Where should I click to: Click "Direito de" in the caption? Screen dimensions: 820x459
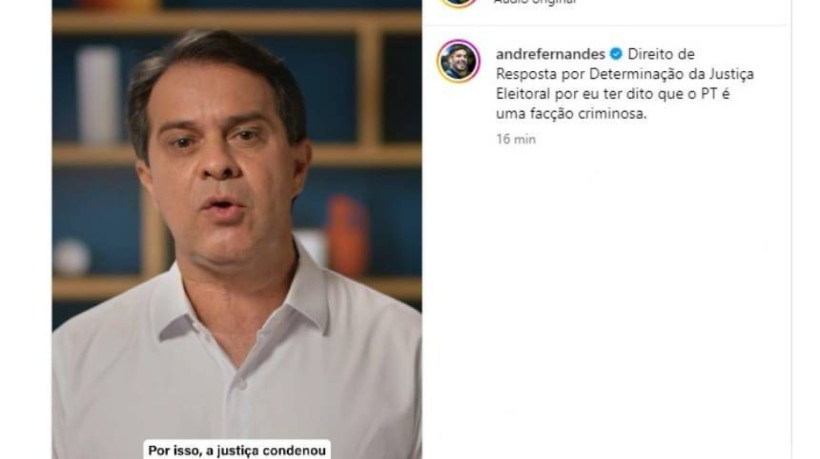(661, 54)
